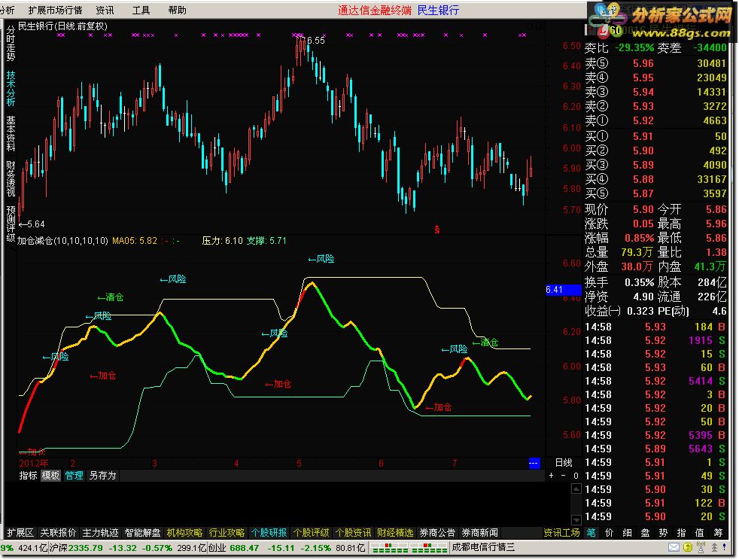739x560 pixels.
Task: Click the scroll up arrow below the chart
Action: tap(576, 488)
